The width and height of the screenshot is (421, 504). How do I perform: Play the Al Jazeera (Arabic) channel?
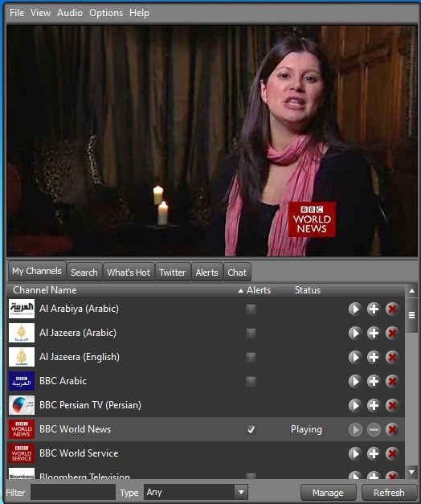click(355, 333)
